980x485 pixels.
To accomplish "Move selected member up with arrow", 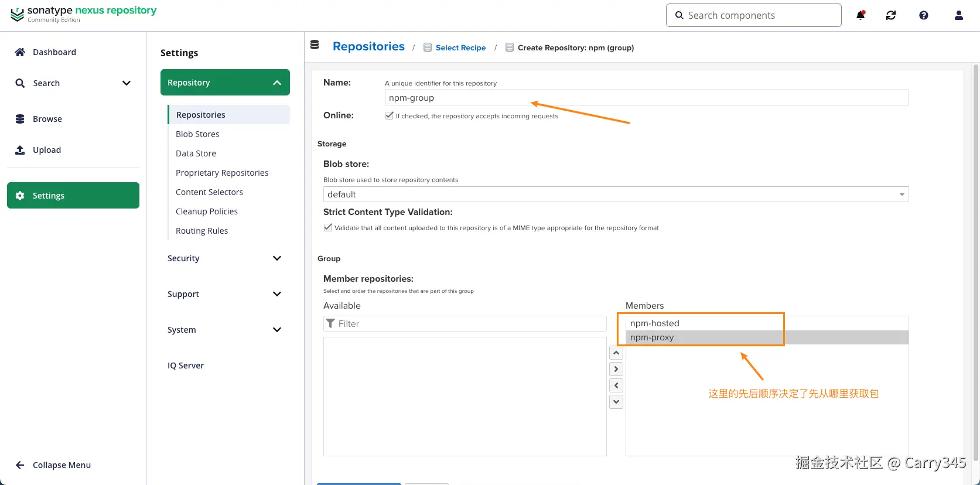I will pyautogui.click(x=616, y=353).
